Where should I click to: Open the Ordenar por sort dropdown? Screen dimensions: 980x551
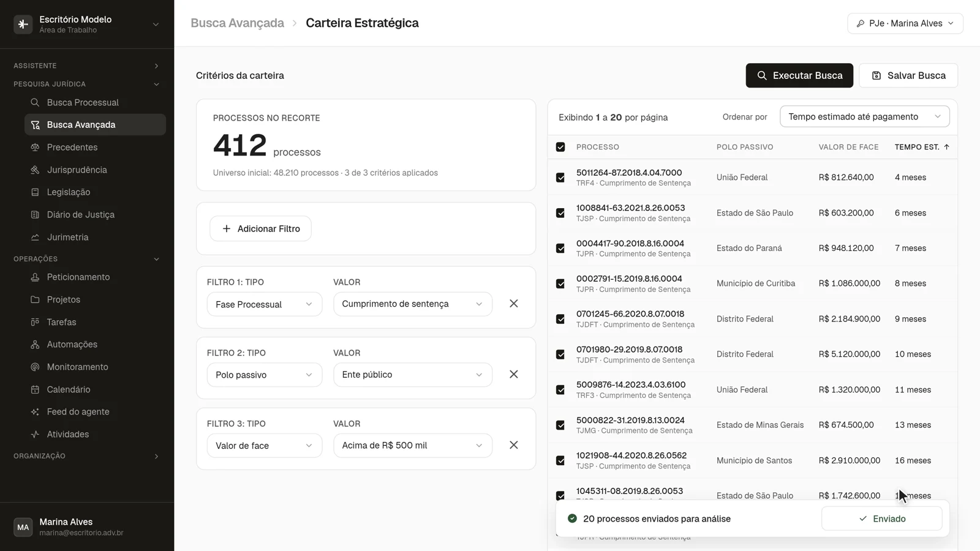point(864,116)
